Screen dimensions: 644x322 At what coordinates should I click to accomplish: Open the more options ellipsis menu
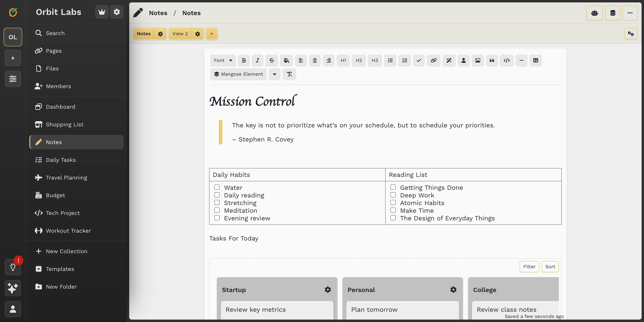click(630, 13)
